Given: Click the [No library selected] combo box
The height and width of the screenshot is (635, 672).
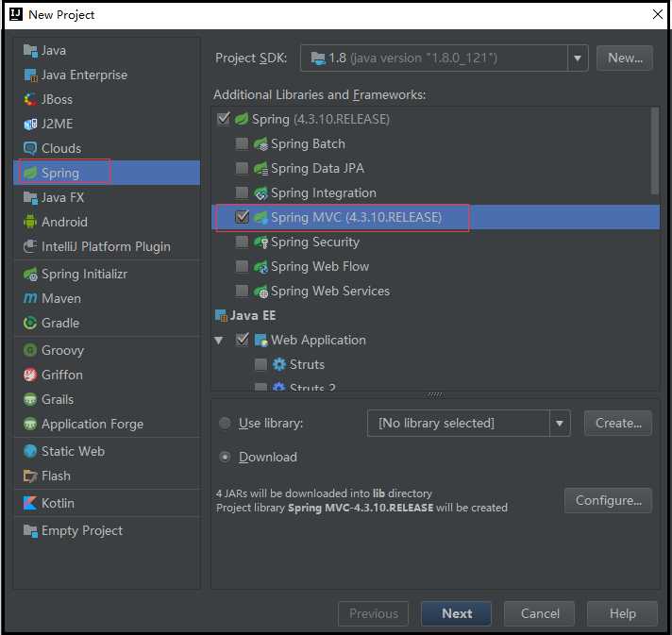Looking at the screenshot, I should [468, 424].
